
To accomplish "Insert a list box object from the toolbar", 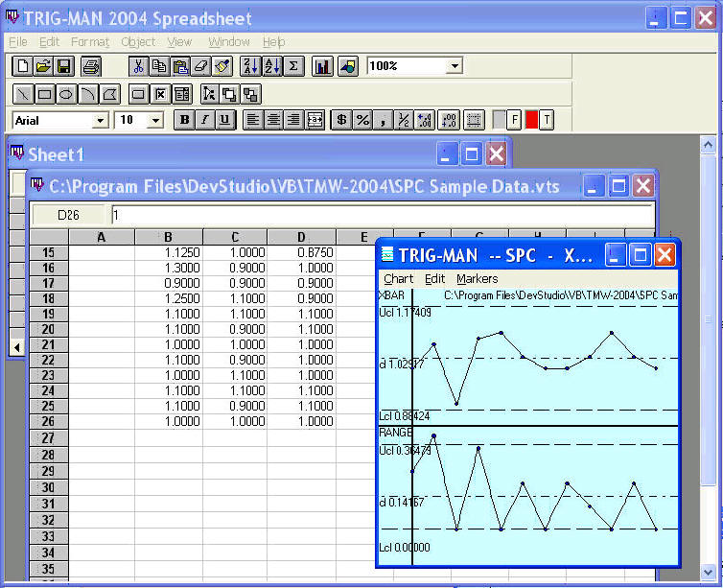I will (182, 94).
